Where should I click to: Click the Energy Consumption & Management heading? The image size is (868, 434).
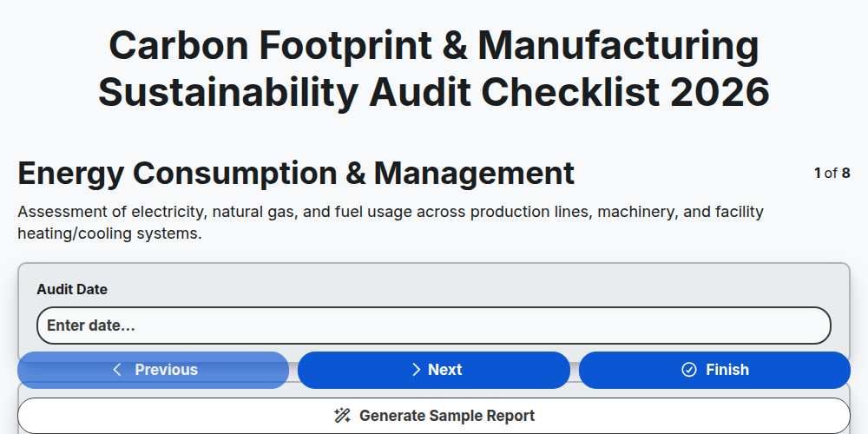click(x=296, y=174)
